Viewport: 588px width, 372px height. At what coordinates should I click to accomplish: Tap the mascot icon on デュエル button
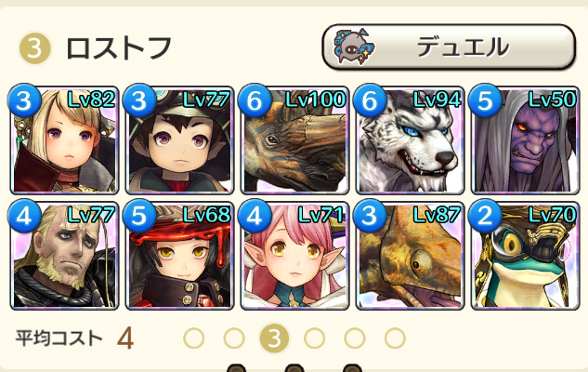point(354,46)
